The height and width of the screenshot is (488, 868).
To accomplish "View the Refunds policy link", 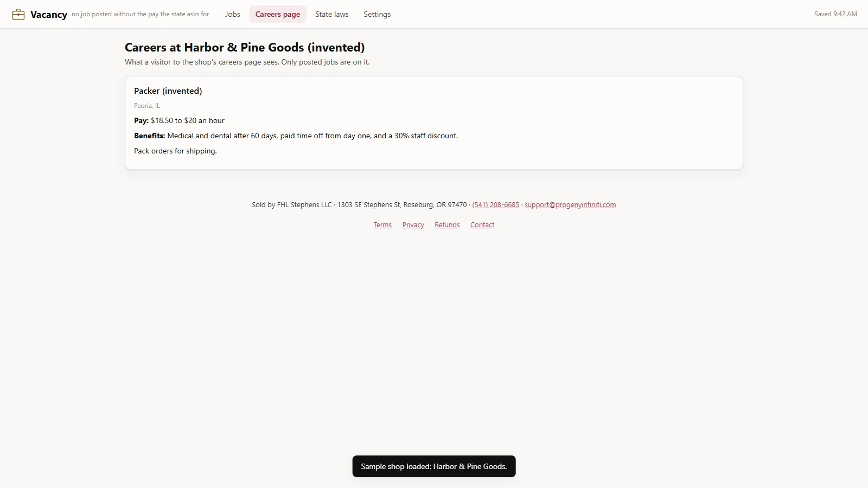I will pyautogui.click(x=447, y=225).
